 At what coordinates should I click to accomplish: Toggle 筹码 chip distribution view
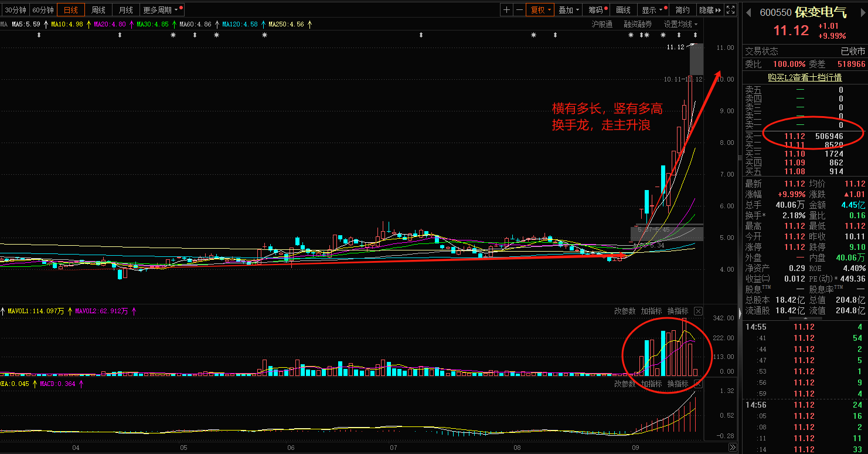[597, 10]
